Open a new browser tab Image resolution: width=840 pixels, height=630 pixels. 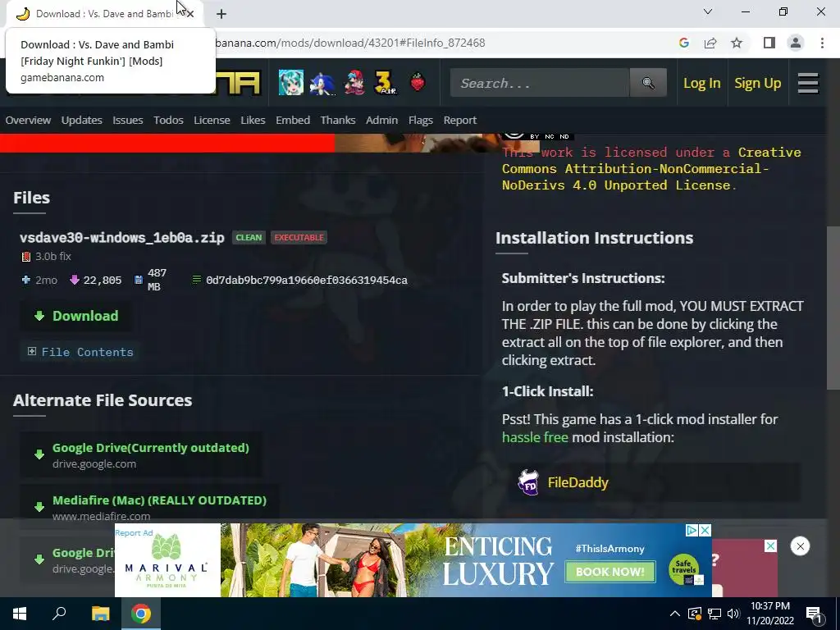[221, 14]
